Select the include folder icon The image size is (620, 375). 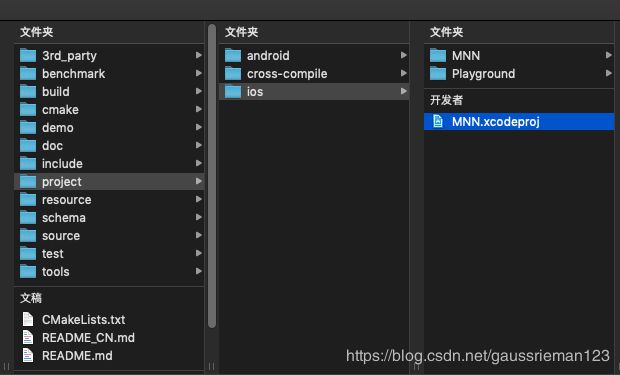[x=28, y=163]
